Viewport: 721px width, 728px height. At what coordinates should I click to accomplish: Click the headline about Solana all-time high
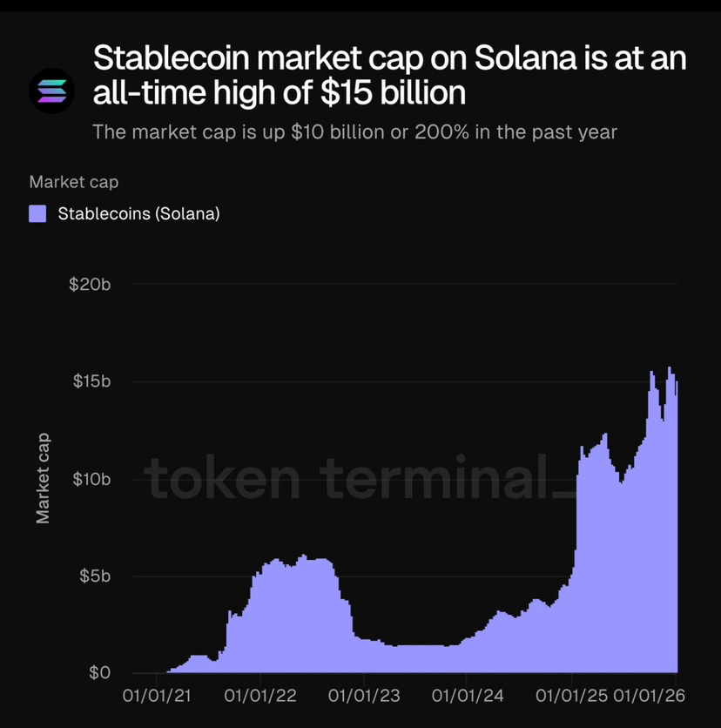tap(388, 76)
